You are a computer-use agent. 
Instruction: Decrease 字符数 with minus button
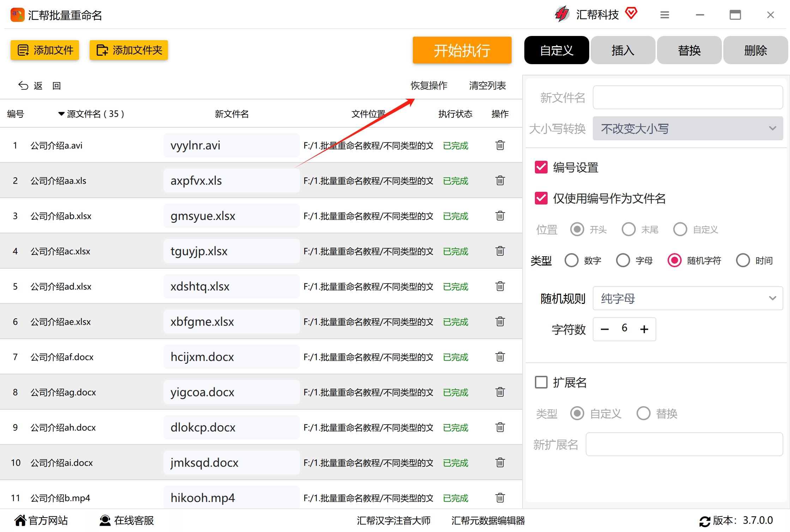[605, 329]
